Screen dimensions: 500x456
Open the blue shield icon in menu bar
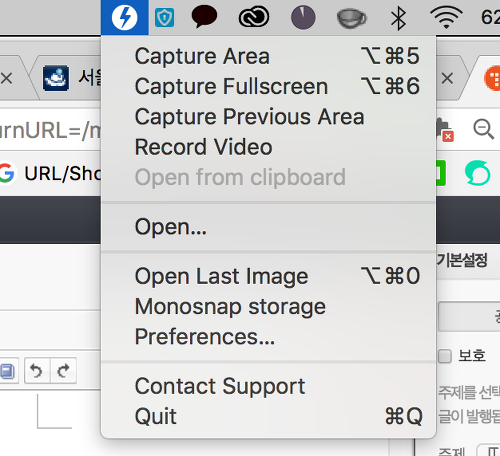pyautogui.click(x=164, y=18)
